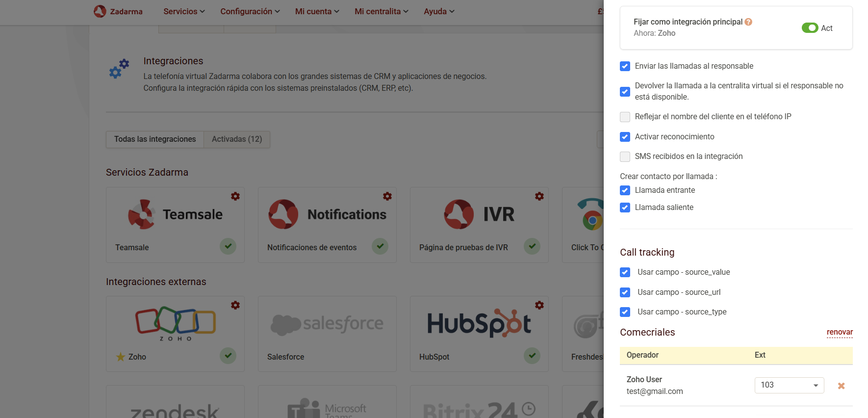Click the IVR logo
This screenshot has height=418, width=868.
point(479,214)
